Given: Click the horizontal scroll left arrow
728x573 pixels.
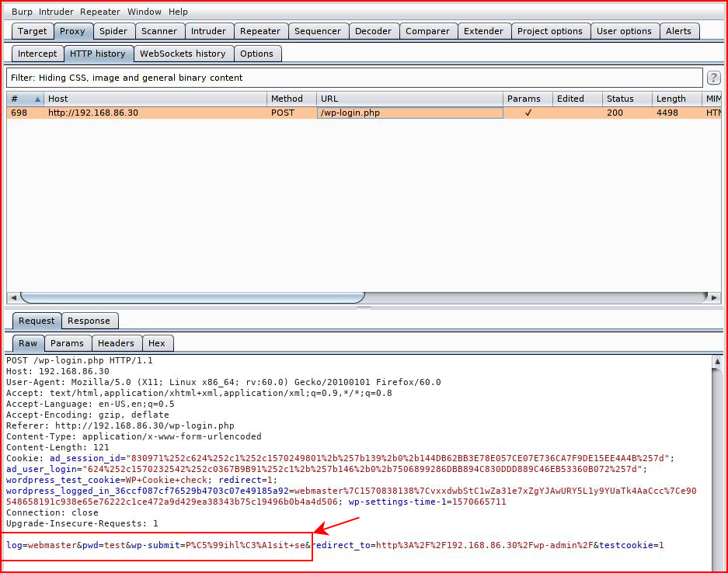Looking at the screenshot, I should coord(13,297).
